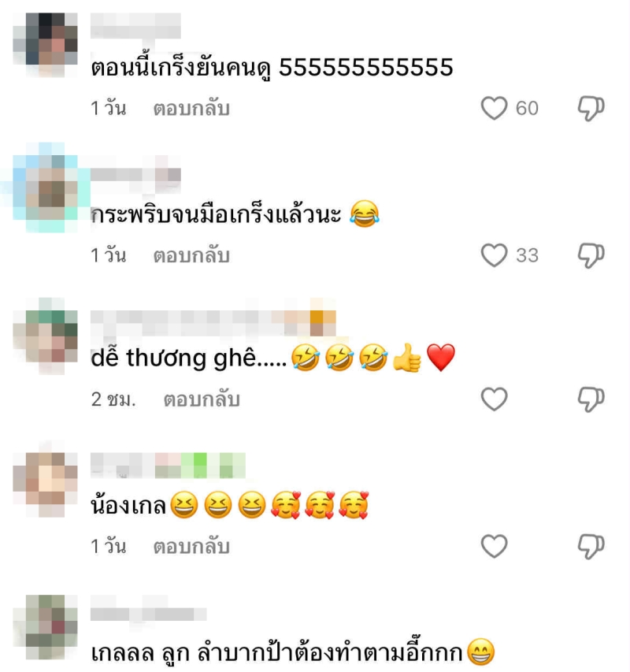The height and width of the screenshot is (672, 630).
Task: Dislike the comment with 33 likes
Action: pos(591,256)
